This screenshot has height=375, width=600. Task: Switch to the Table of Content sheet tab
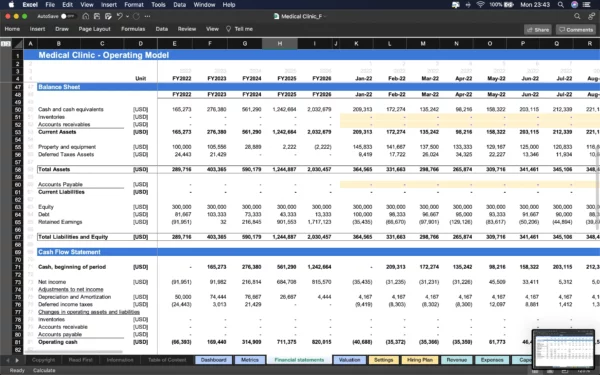(x=167, y=360)
